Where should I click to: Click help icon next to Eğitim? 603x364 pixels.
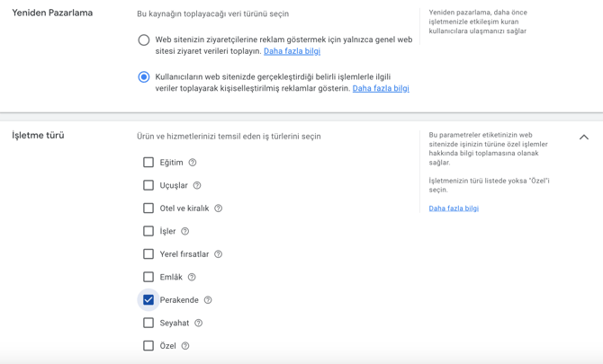click(193, 163)
